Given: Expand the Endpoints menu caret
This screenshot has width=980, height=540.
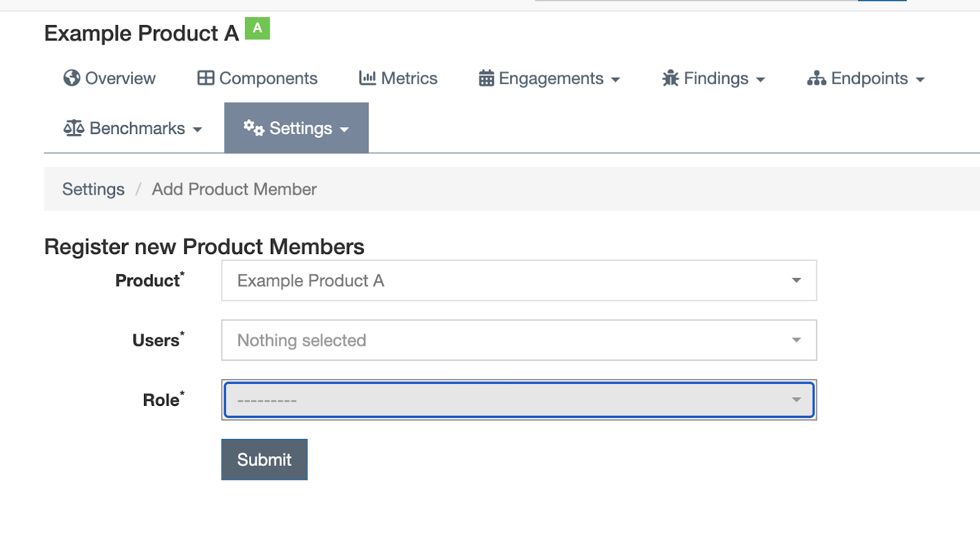Looking at the screenshot, I should [920, 80].
